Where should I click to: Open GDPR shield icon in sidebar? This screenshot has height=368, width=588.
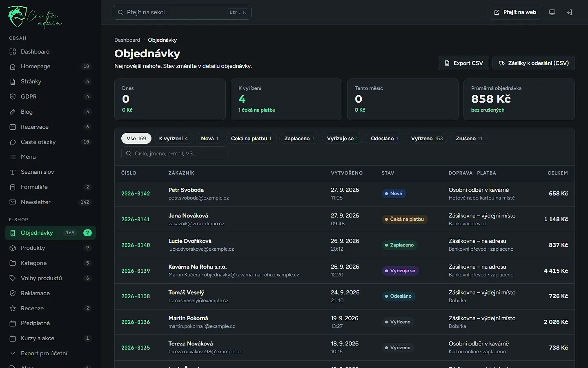[13, 96]
